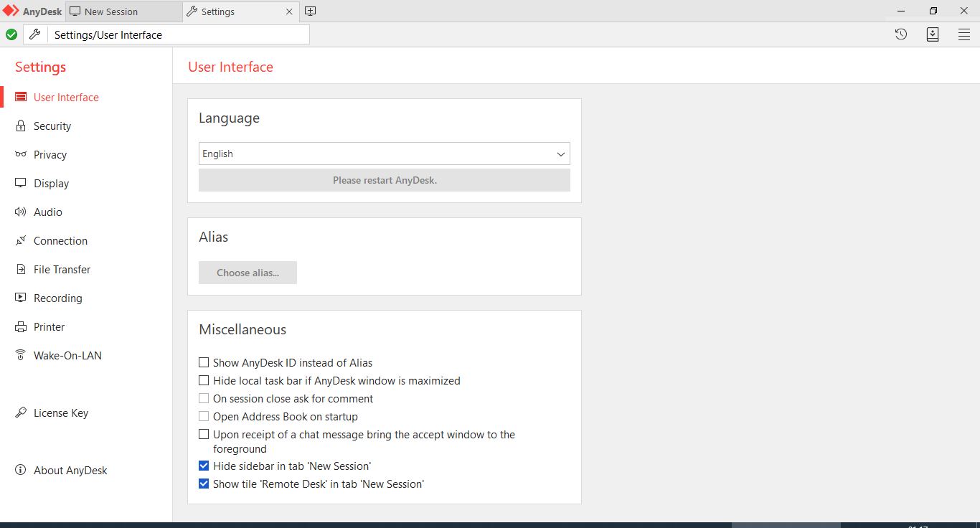This screenshot has height=528, width=980.
Task: Click the Recording play icon
Action: [x=21, y=298]
